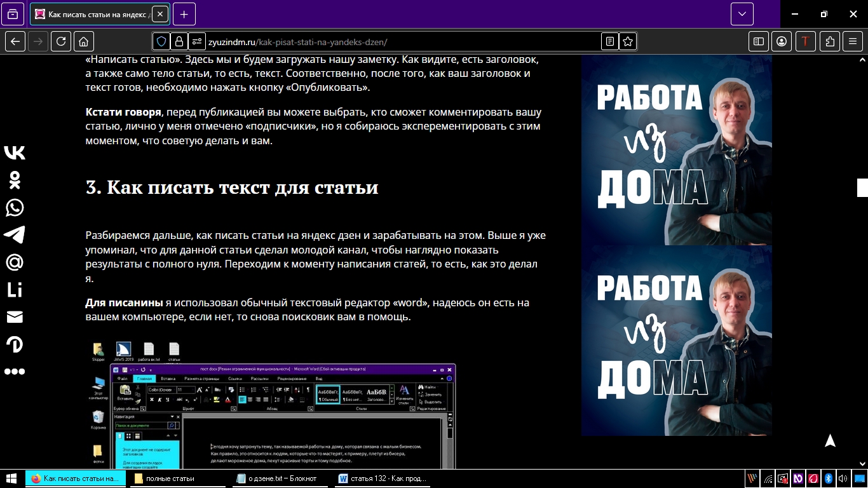The width and height of the screenshot is (868, 488).
Task: Open Firefox account profile menu
Action: coord(782,41)
